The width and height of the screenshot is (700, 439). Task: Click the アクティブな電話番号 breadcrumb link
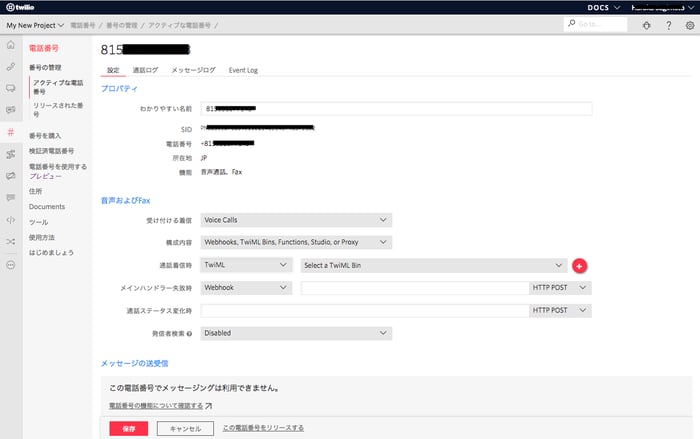click(x=179, y=25)
